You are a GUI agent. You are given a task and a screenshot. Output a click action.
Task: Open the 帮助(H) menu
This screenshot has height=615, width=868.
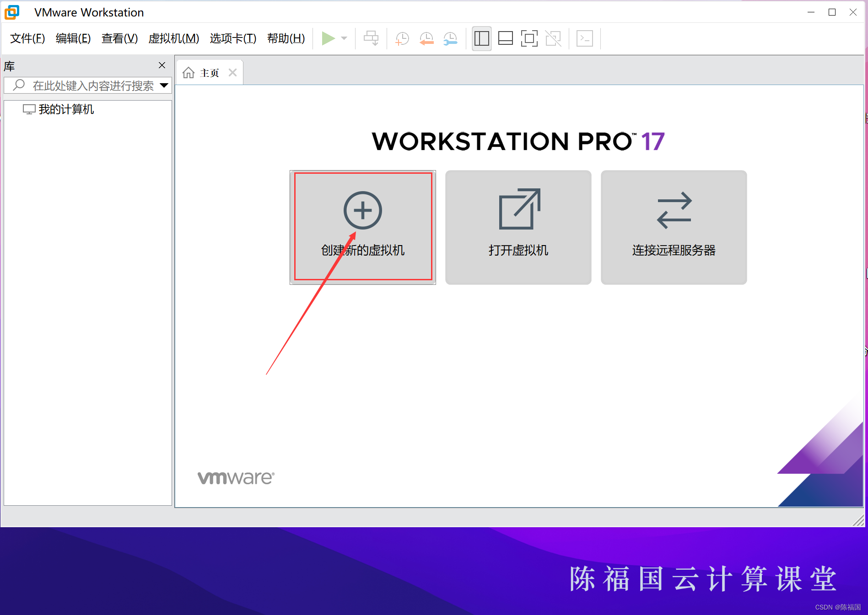coord(286,38)
